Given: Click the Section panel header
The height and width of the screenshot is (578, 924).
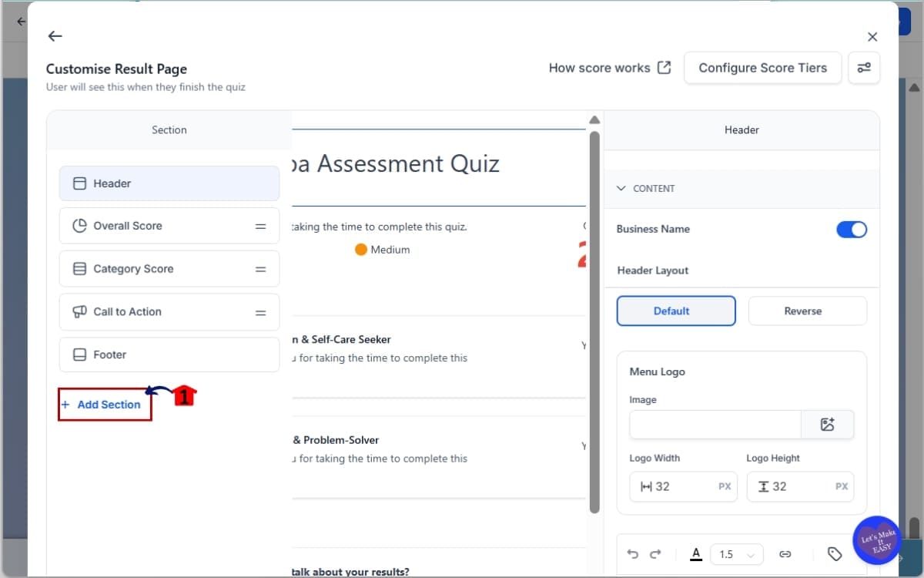Looking at the screenshot, I should (169, 130).
